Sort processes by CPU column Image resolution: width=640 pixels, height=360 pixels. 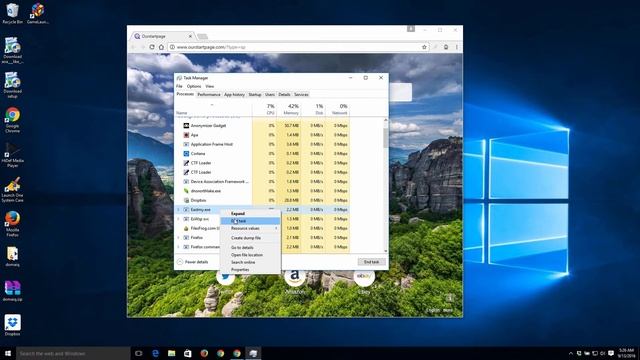264,109
